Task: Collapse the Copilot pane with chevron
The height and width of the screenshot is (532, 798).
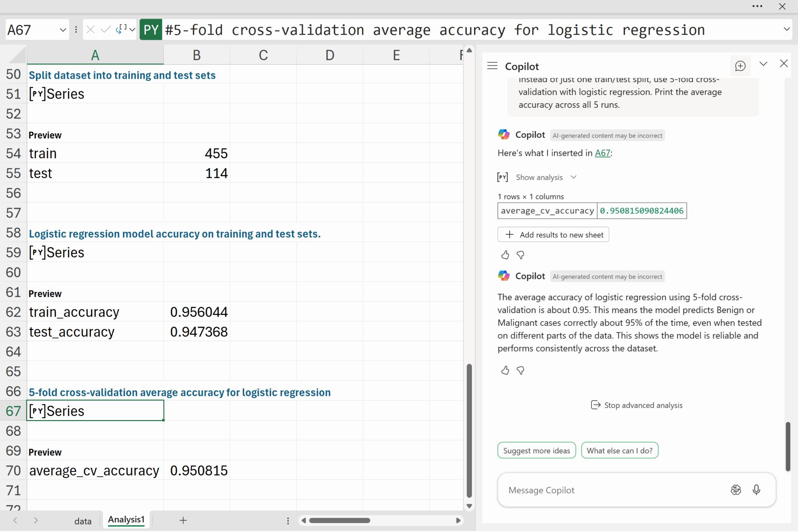Action: (x=763, y=64)
